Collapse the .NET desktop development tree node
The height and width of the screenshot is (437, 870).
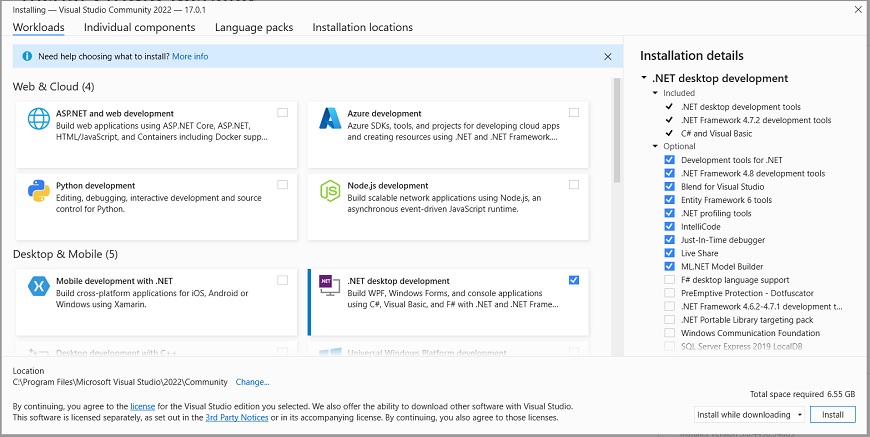click(x=644, y=79)
